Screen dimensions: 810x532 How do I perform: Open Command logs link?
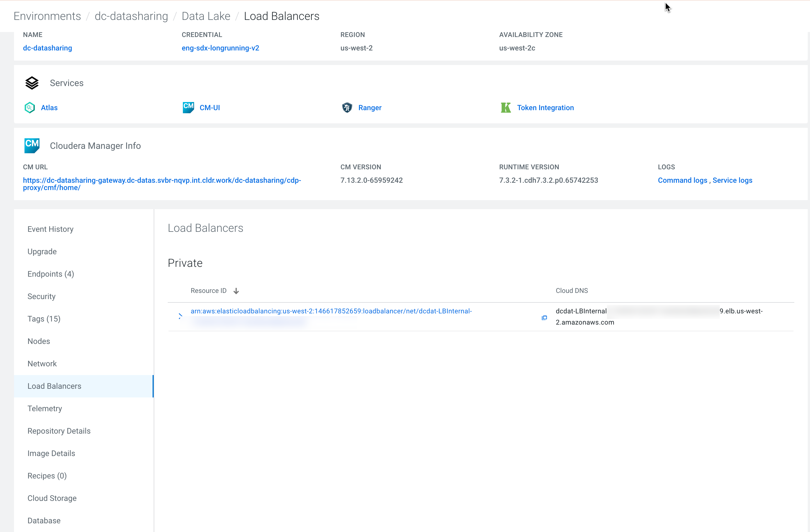point(682,180)
